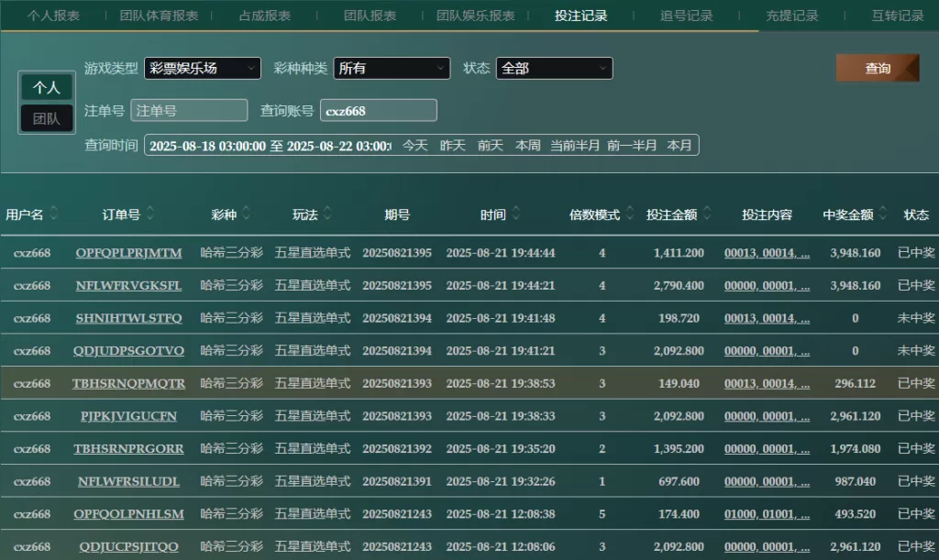The image size is (939, 560).
Task: Open order link OPFQPLPRJMTM
Action: (128, 253)
